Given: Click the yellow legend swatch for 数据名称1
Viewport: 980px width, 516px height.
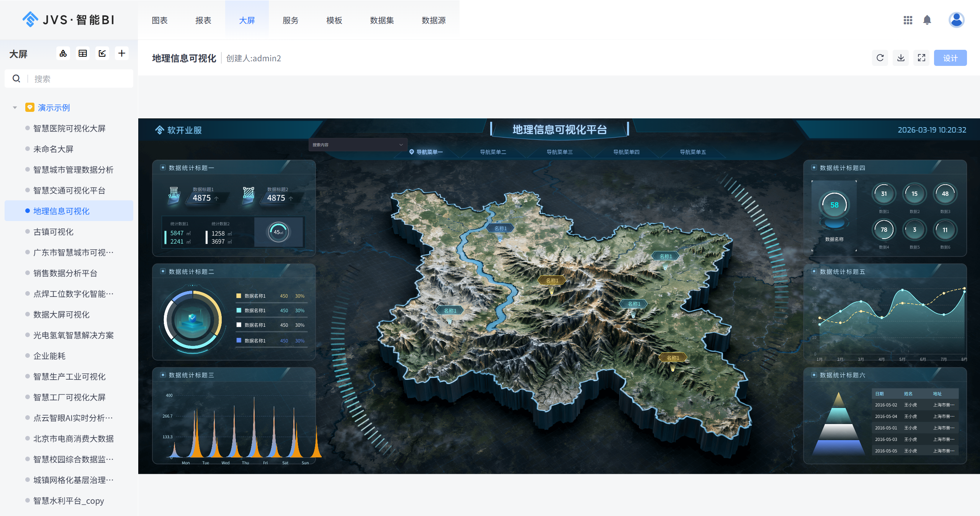Looking at the screenshot, I should pyautogui.click(x=239, y=296).
